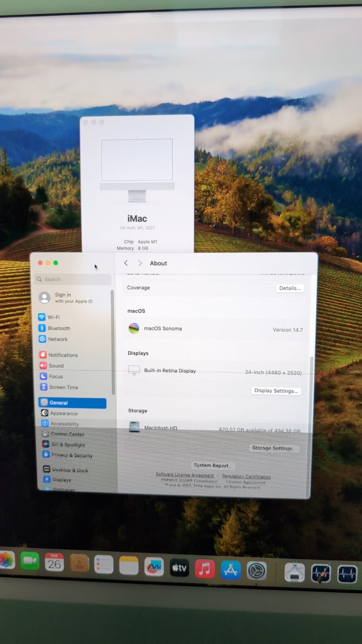This screenshot has width=362, height=644.
Task: Open Focus settings
Action: [x=51, y=376]
